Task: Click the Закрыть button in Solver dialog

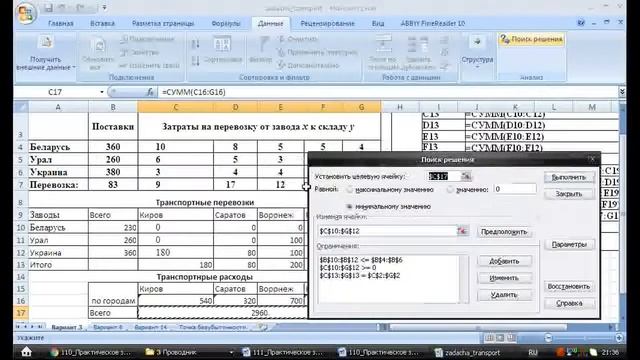Action: (x=569, y=194)
